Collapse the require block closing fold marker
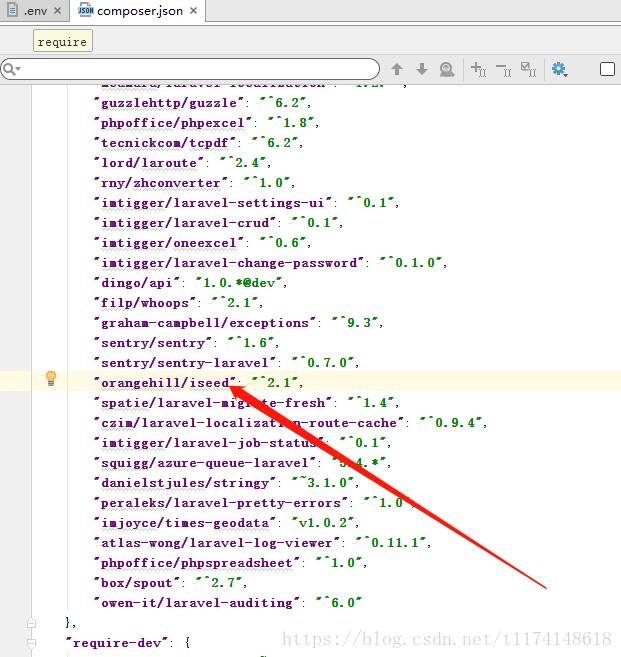621x657 pixels. click(32, 623)
